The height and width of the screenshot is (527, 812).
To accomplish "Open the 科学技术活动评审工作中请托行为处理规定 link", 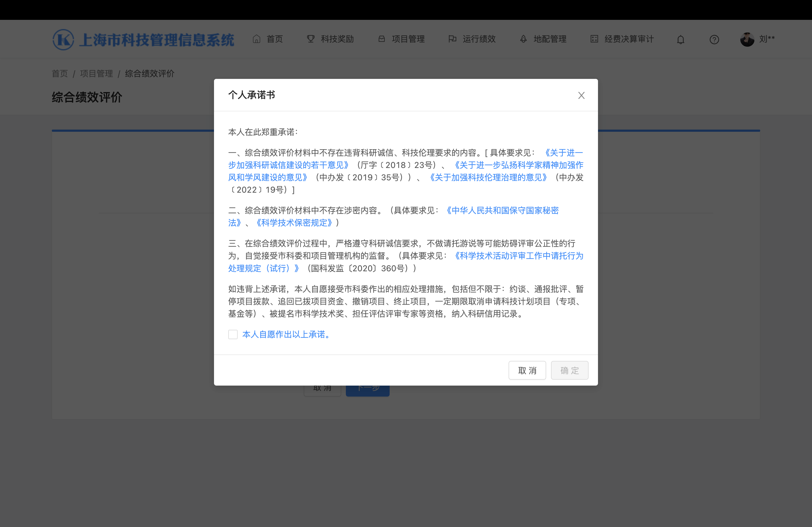I will 406,262.
